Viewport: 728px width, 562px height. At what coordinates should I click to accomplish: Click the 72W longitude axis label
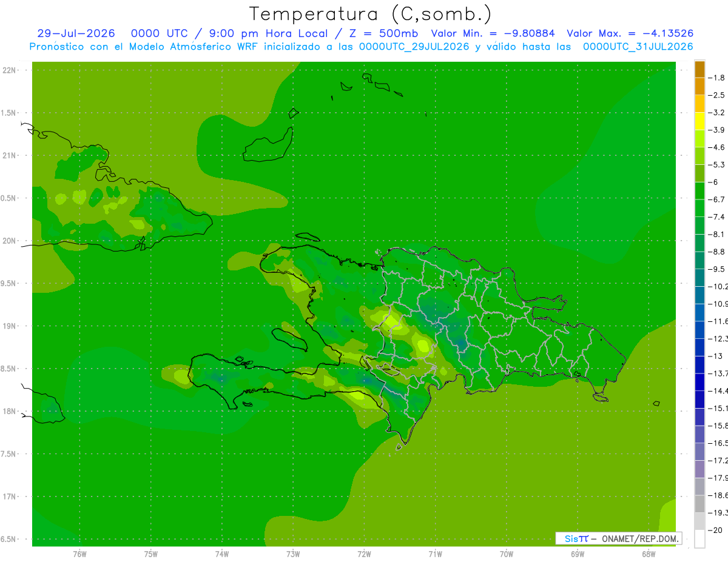[x=364, y=554]
